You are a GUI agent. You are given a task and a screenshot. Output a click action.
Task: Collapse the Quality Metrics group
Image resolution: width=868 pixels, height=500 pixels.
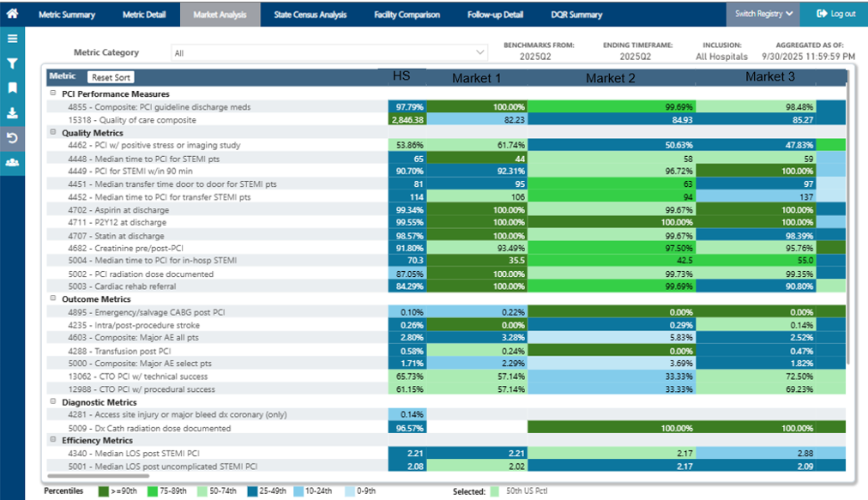[53, 132]
